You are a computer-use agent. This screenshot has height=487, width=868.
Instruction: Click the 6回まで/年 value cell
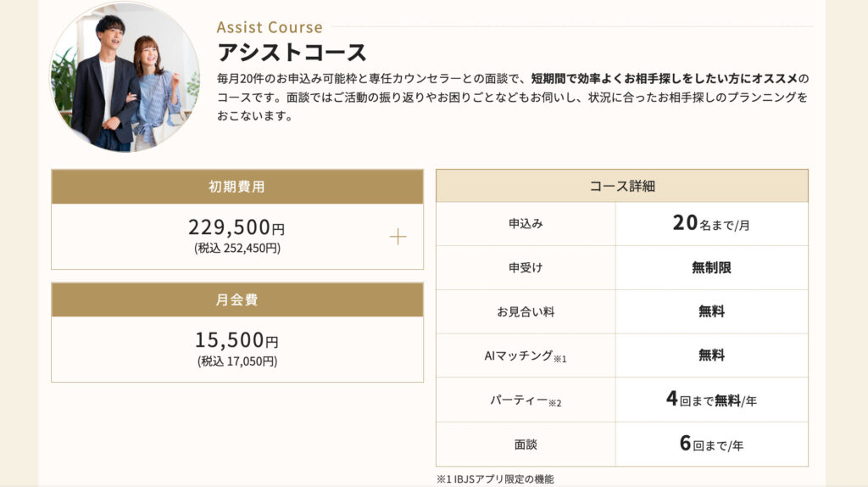pyautogui.click(x=711, y=444)
